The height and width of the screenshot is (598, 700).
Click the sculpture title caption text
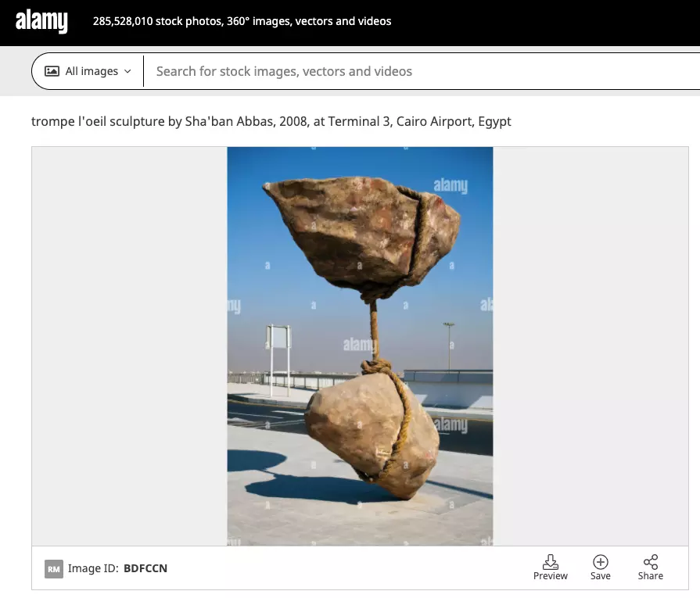(x=271, y=121)
